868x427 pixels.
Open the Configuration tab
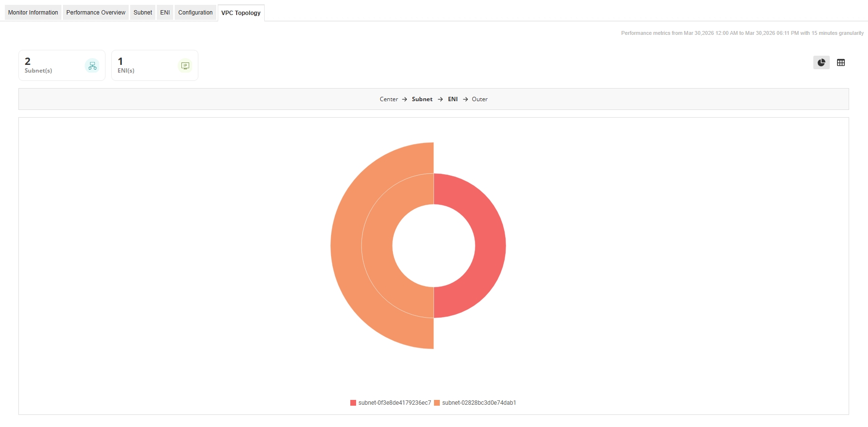pyautogui.click(x=195, y=13)
